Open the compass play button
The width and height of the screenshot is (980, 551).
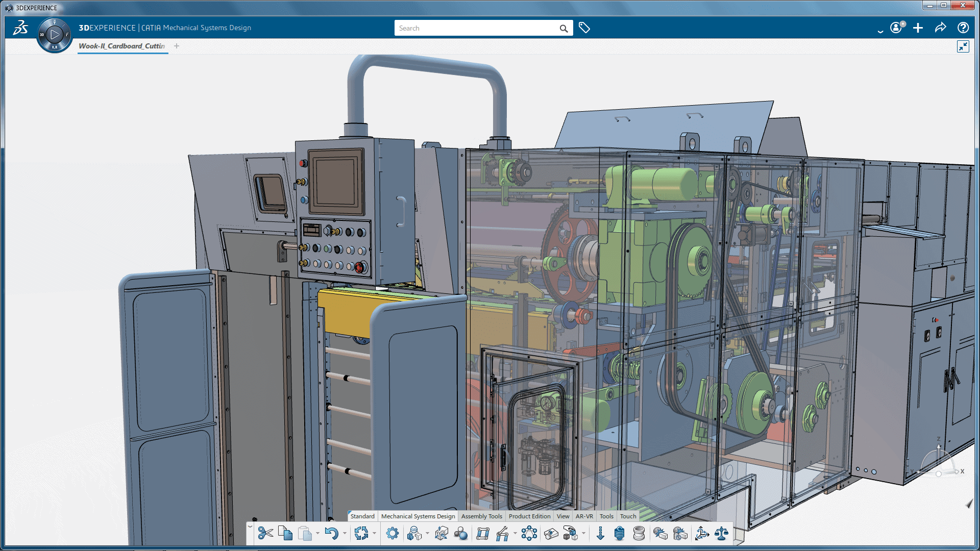[54, 35]
